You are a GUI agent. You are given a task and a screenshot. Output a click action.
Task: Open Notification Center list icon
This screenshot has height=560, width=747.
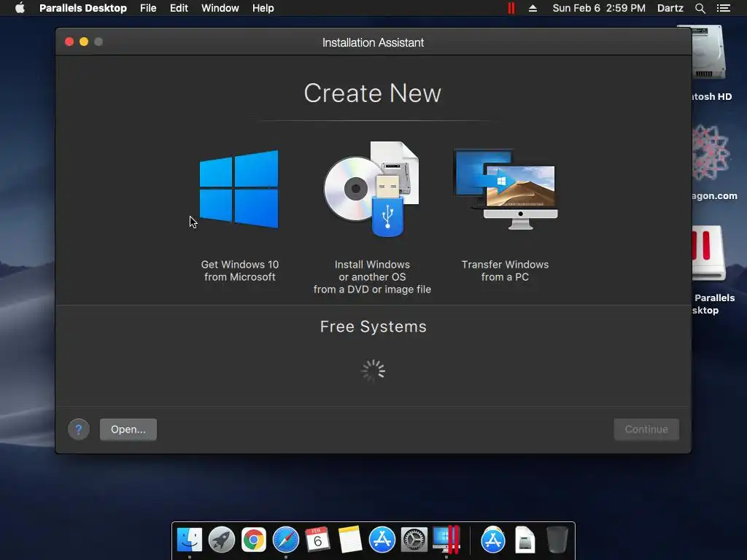coord(724,8)
